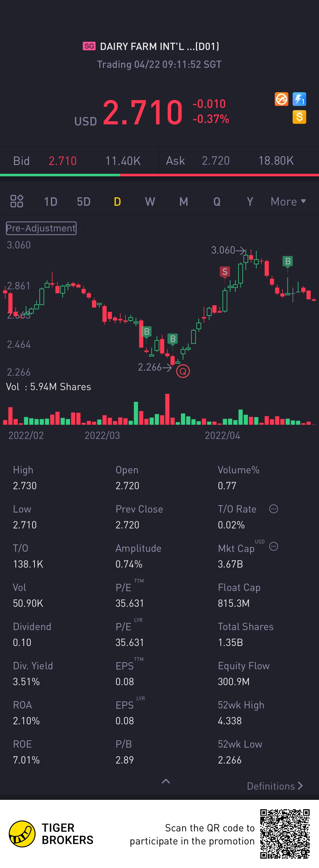Open Mkt Cap info icon
Screen dimensions: 319x868
[x=274, y=547]
